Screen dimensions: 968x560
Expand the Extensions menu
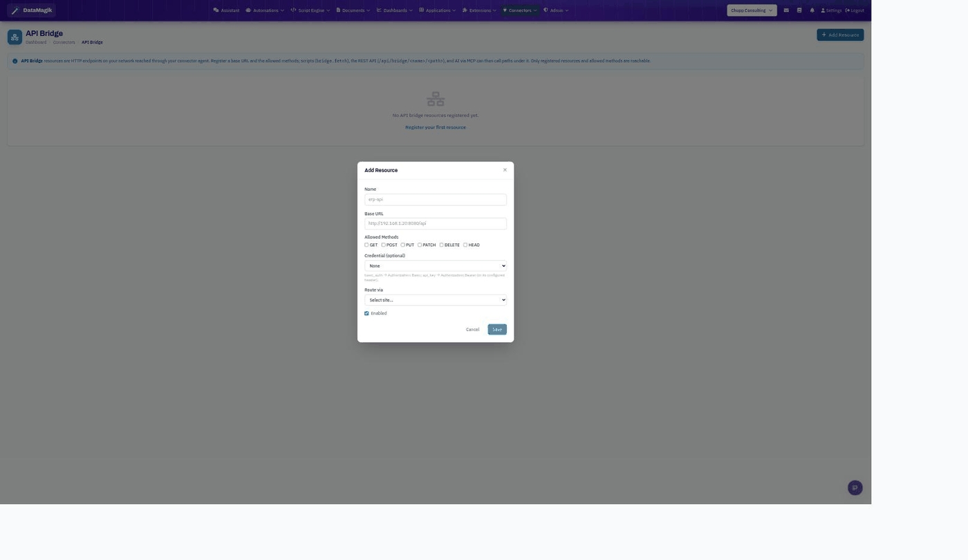[479, 10]
